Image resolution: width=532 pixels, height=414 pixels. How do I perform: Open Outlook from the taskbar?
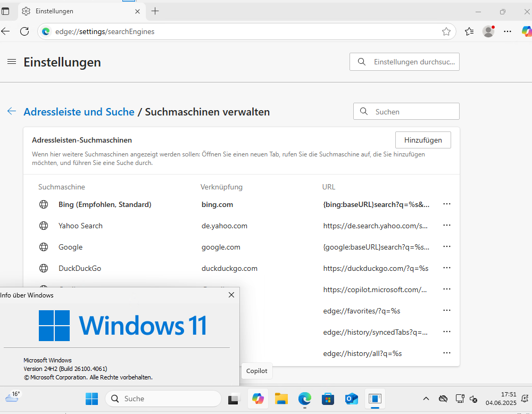(352, 399)
